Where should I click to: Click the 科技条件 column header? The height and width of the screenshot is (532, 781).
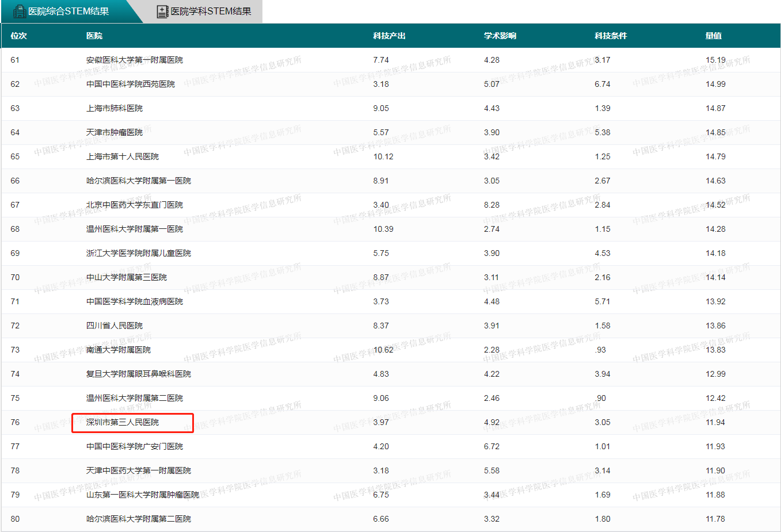(x=611, y=36)
